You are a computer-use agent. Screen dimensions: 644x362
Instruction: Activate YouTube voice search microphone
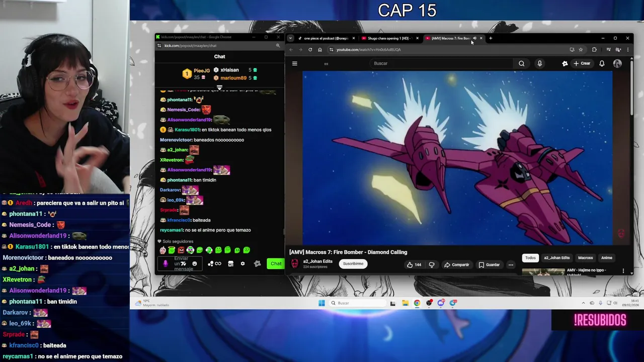tap(539, 63)
